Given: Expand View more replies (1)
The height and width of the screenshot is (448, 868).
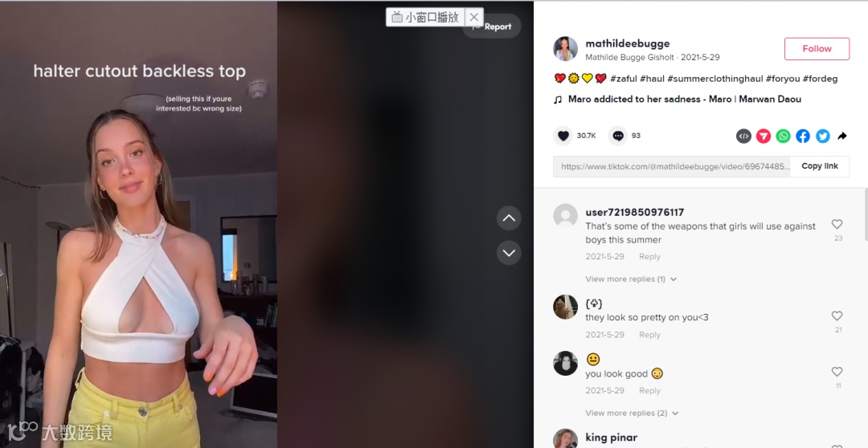Looking at the screenshot, I should [631, 279].
